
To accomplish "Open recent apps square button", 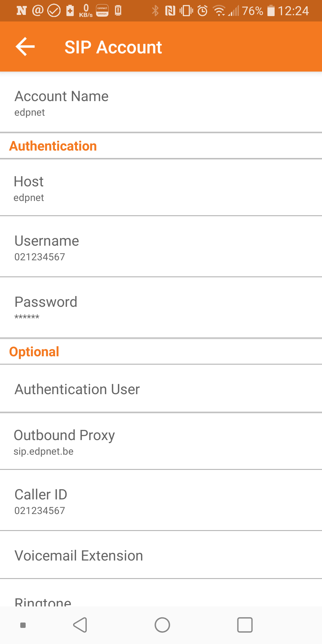I will (x=245, y=625).
